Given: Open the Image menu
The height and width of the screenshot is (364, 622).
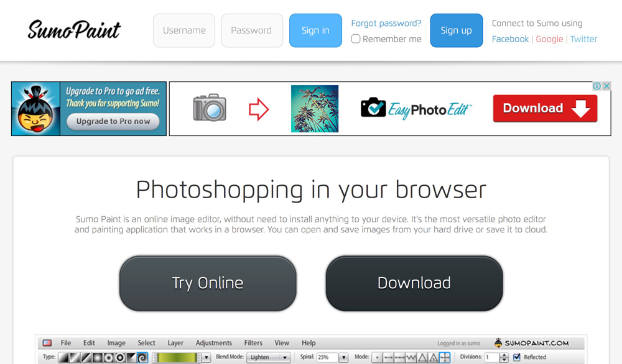Looking at the screenshot, I should click(x=116, y=343).
